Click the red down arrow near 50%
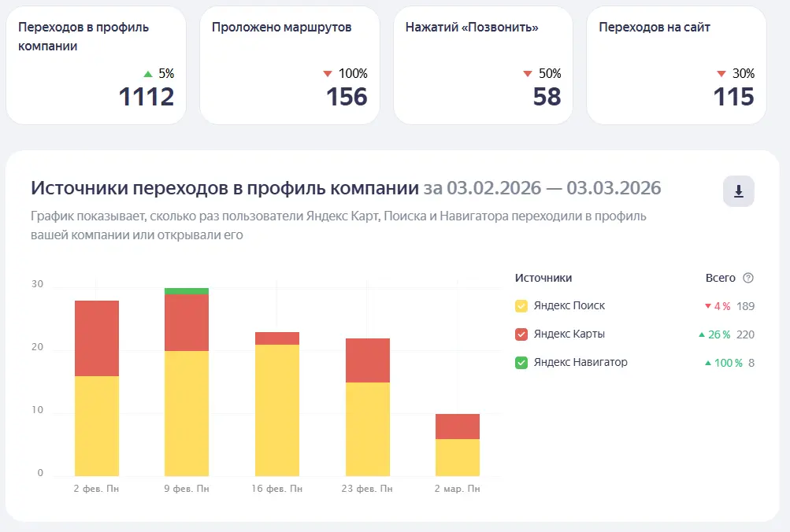Screen dimensions: 790x532 (528, 74)
